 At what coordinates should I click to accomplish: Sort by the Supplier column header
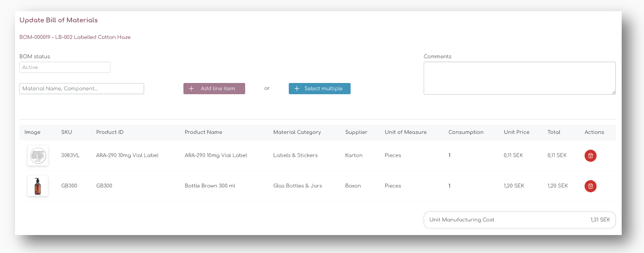click(356, 132)
